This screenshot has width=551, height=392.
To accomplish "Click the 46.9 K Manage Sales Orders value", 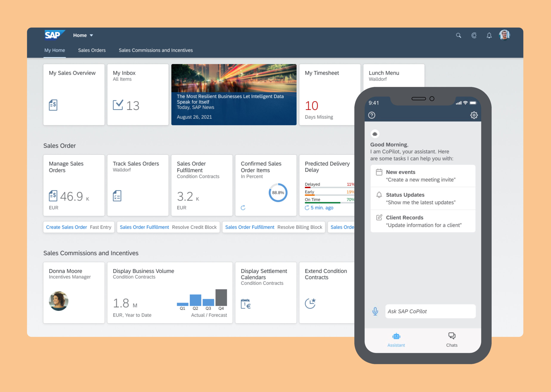I will (x=74, y=197).
